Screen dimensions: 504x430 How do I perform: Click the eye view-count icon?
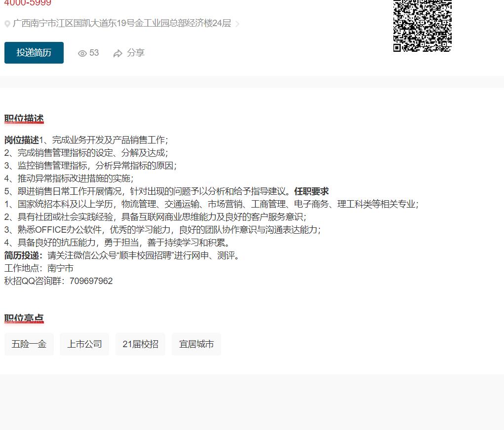[82, 53]
